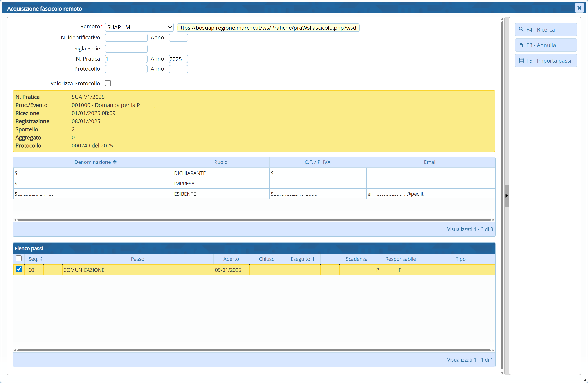
Task: Click the Seq. column sort indicator
Action: point(41,259)
